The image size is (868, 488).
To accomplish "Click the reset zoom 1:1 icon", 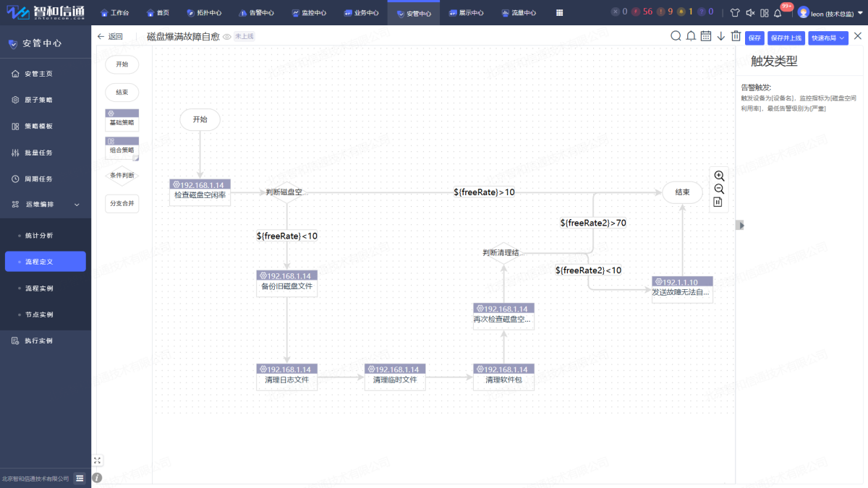I will [x=718, y=202].
